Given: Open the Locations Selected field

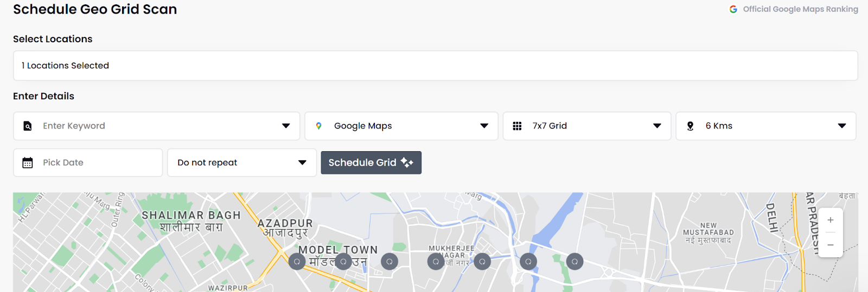Looking at the screenshot, I should click(435, 66).
